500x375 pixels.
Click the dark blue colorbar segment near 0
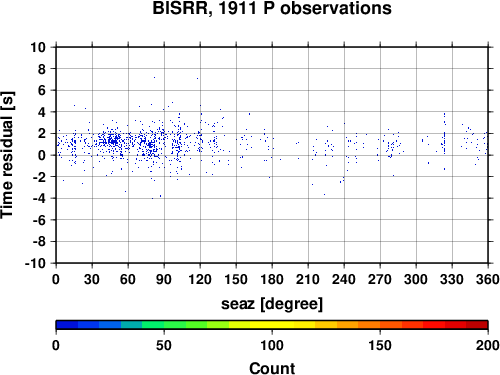click(x=67, y=325)
